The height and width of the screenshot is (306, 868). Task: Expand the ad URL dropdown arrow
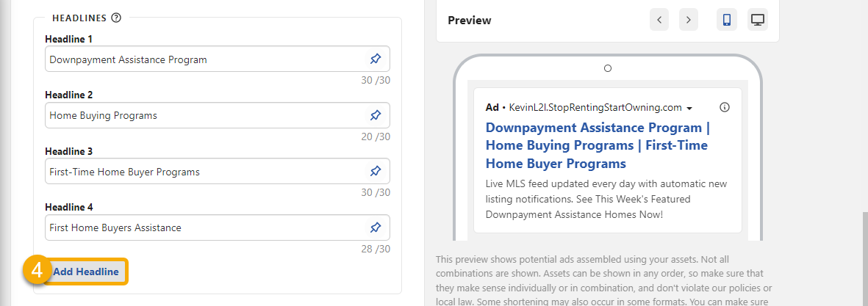coord(689,109)
